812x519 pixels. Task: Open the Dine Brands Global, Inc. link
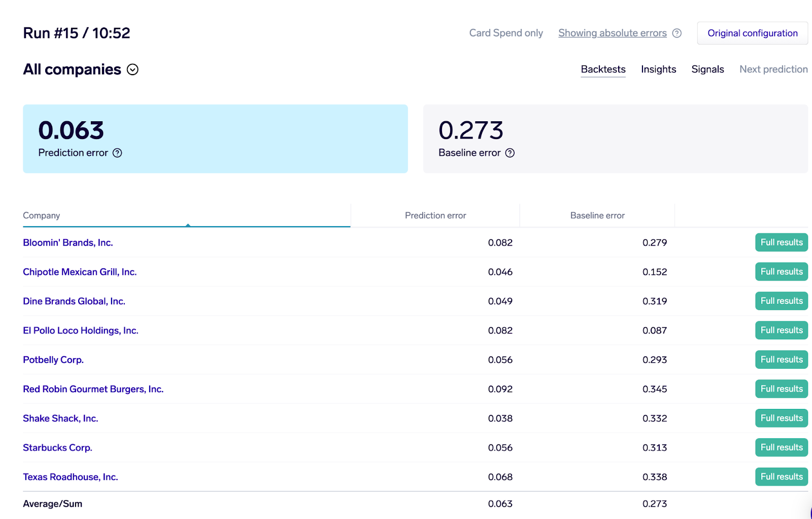[x=74, y=301]
